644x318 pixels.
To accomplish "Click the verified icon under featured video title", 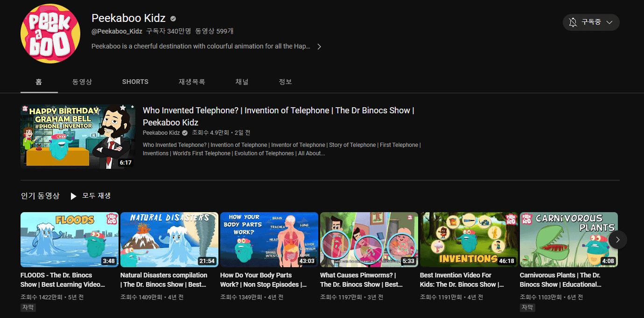I will [185, 133].
